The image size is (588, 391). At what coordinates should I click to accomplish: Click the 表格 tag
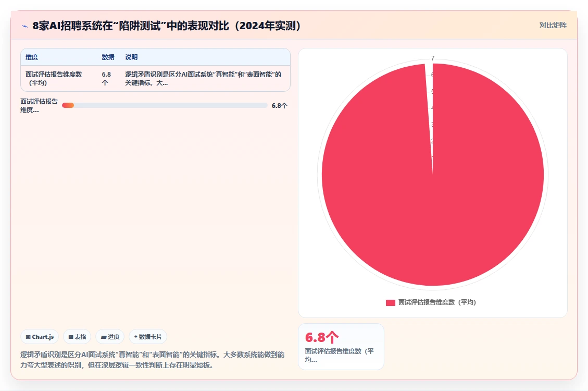pyautogui.click(x=77, y=337)
